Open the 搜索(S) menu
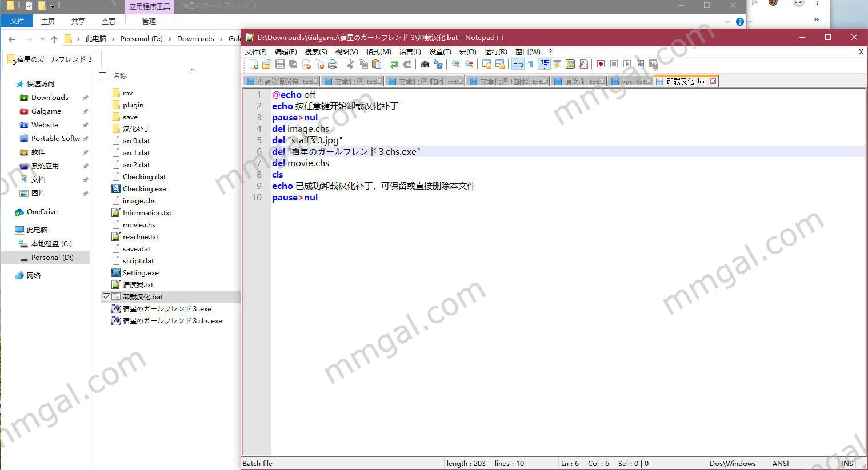The height and width of the screenshot is (470, 868). pyautogui.click(x=315, y=51)
